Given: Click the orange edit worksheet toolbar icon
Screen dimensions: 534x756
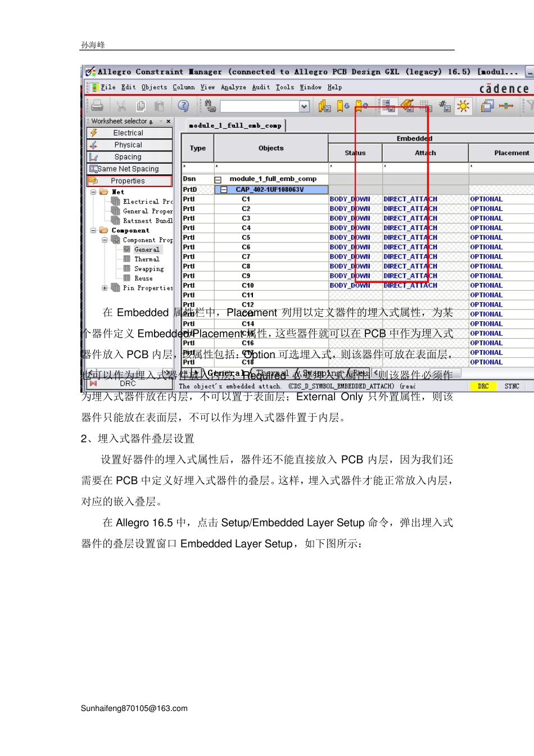Looking at the screenshot, I should 408,106.
